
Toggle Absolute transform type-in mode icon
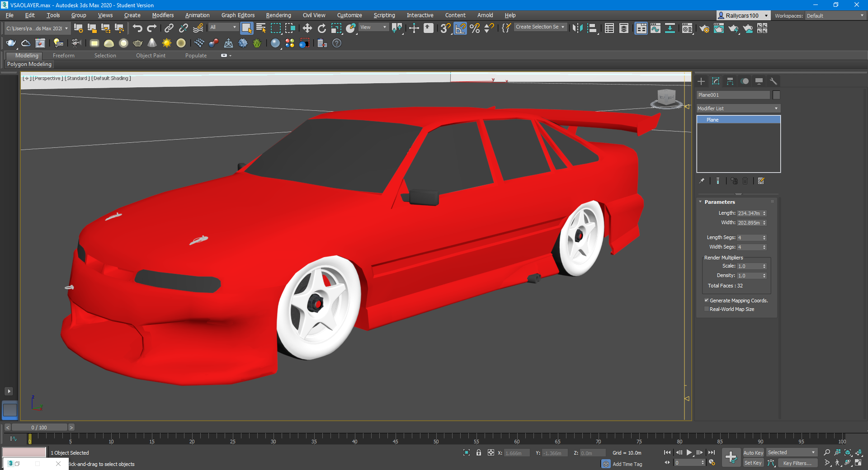pos(491,452)
